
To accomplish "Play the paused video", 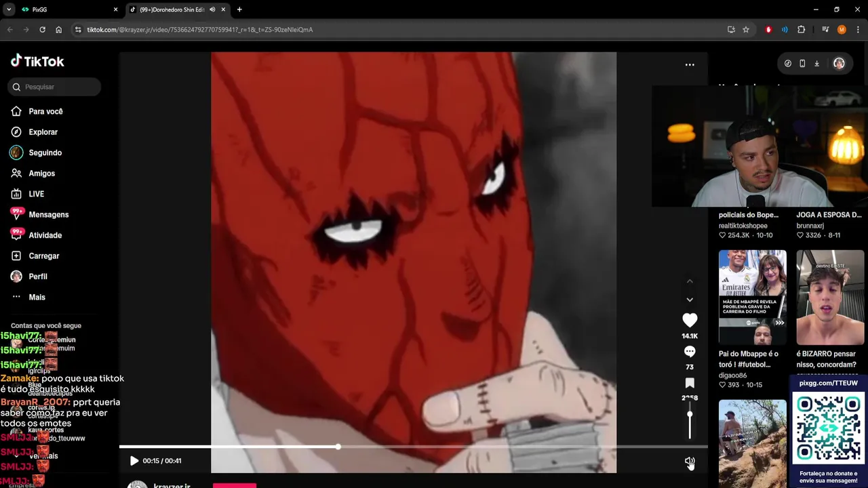I will coord(134,461).
